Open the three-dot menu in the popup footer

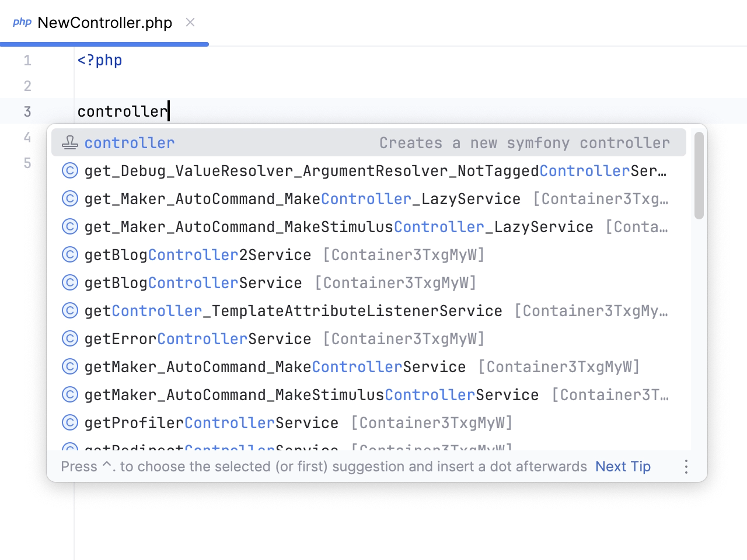pos(686,467)
